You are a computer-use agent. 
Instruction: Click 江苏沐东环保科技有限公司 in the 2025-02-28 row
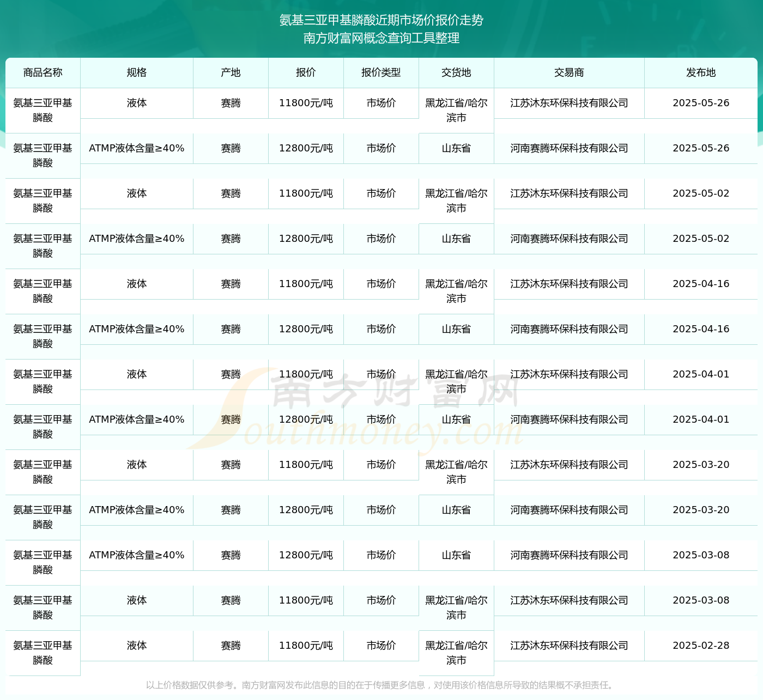click(x=569, y=646)
